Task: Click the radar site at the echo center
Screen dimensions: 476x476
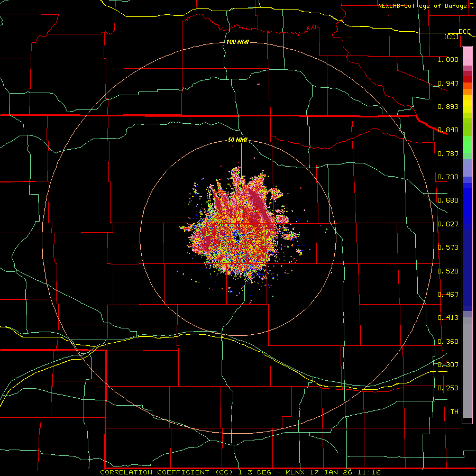Action: [237, 239]
